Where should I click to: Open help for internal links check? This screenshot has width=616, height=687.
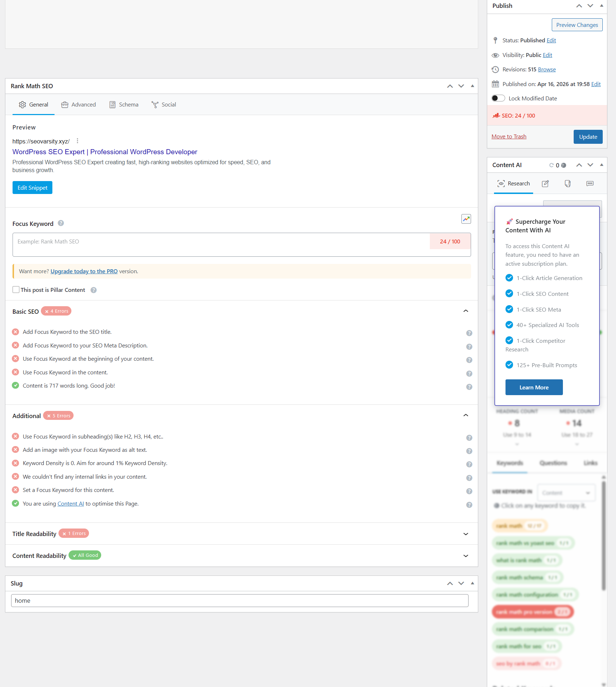click(x=469, y=478)
